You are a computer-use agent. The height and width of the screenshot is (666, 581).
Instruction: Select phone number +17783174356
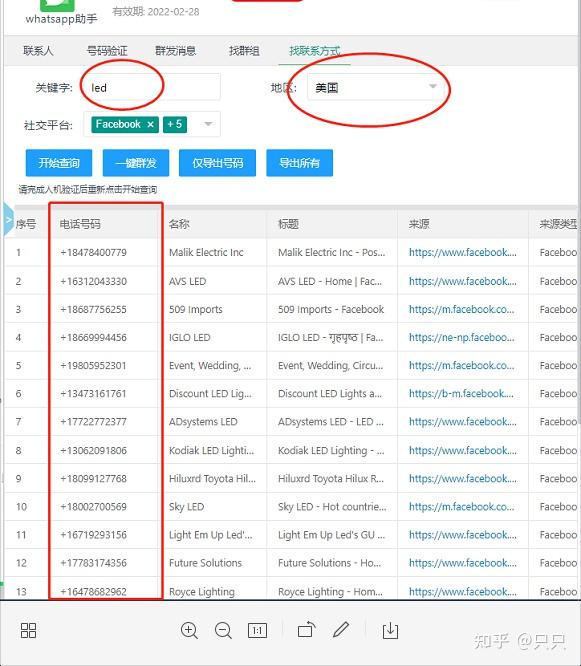tap(93, 563)
